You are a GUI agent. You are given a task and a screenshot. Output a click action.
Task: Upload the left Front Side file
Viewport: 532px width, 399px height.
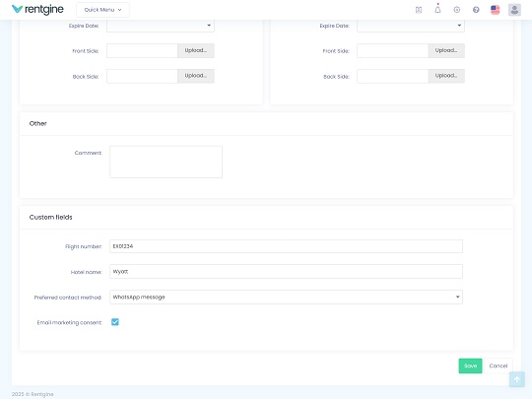point(196,50)
